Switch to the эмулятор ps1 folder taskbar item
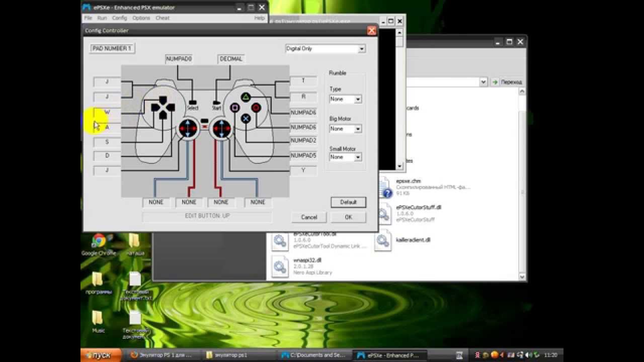Viewport: 644px width, 362px height. [238, 355]
